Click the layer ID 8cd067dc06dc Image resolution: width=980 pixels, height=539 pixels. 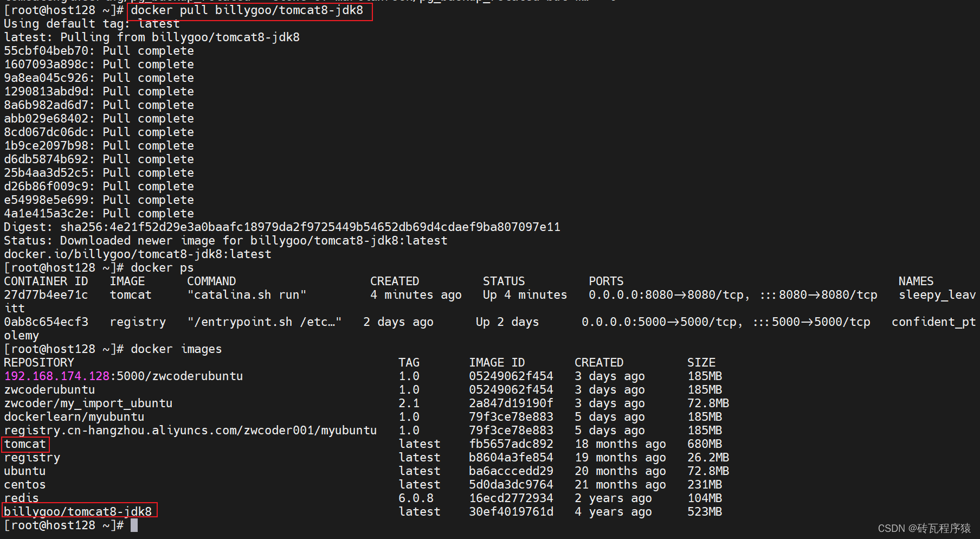coord(46,132)
